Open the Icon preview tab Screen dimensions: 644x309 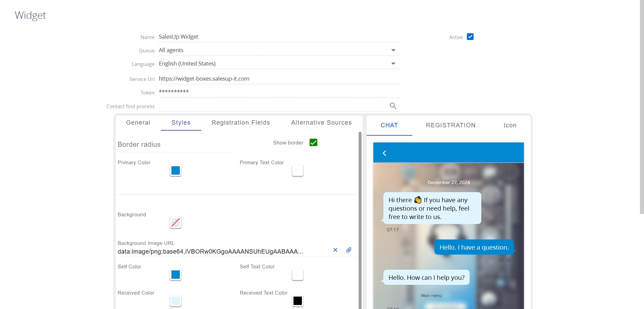point(510,125)
